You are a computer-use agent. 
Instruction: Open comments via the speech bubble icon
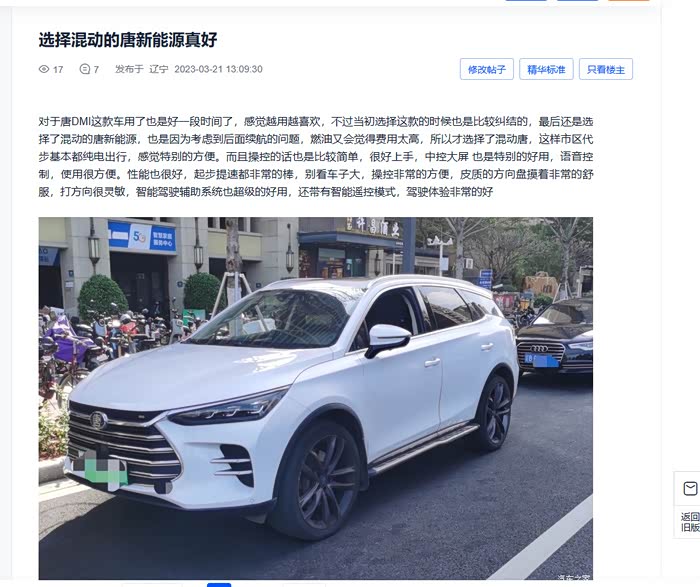[x=84, y=69]
